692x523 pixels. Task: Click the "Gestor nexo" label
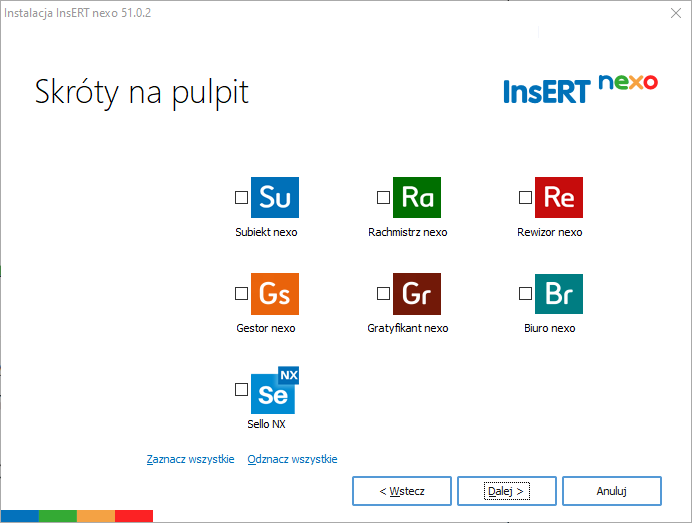(266, 328)
